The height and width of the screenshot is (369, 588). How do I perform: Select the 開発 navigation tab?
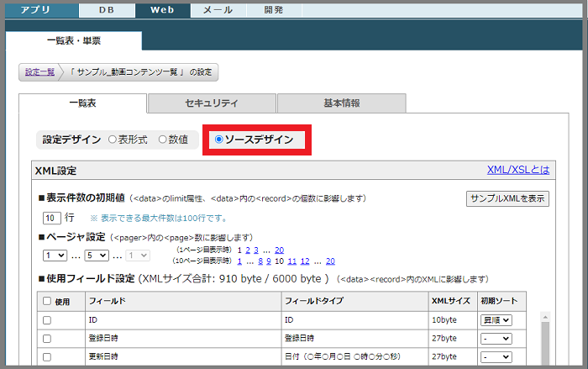tap(273, 10)
